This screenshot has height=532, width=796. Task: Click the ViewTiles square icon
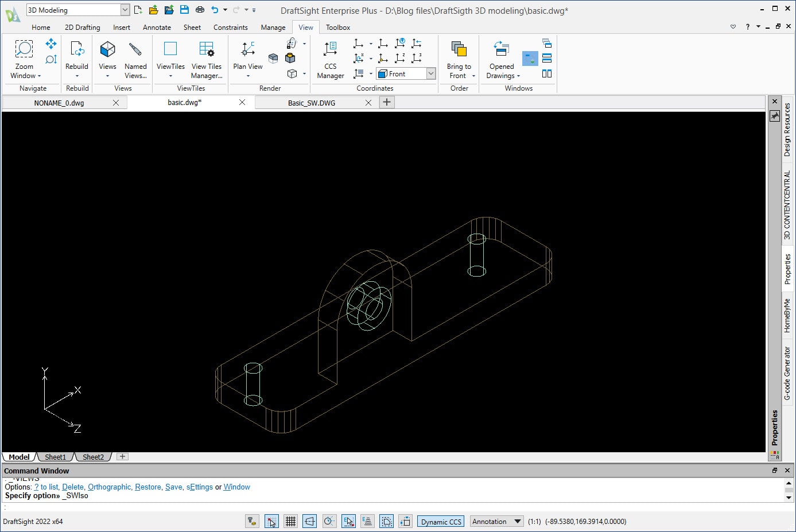click(x=170, y=49)
